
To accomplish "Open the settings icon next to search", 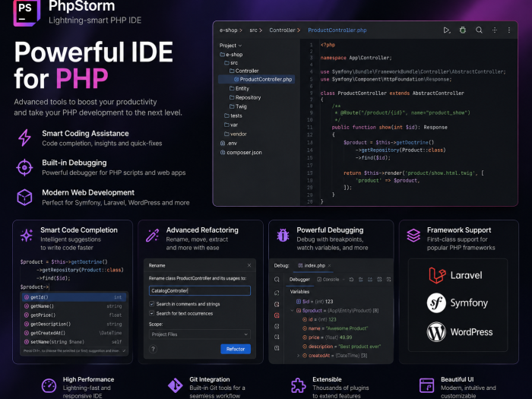I will [495, 30].
